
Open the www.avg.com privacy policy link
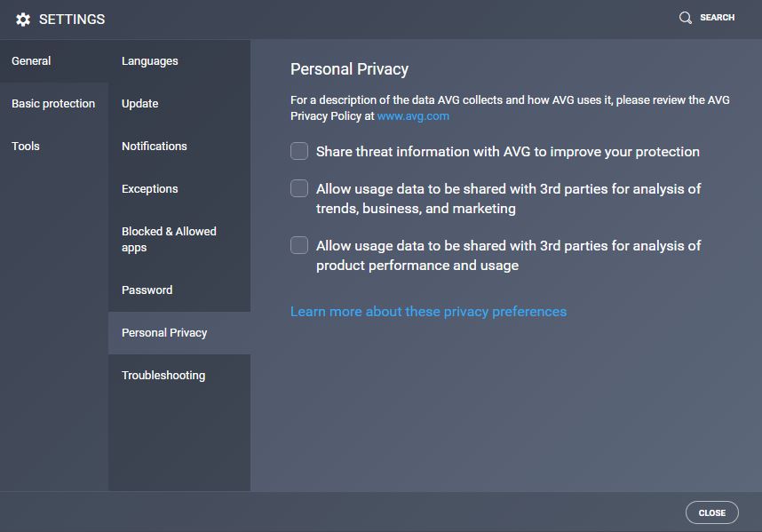pos(413,116)
